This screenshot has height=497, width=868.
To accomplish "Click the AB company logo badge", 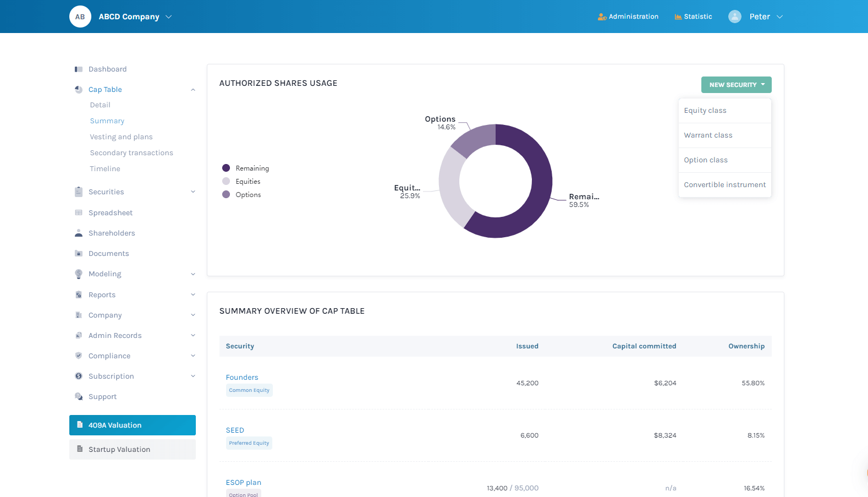I will point(80,17).
